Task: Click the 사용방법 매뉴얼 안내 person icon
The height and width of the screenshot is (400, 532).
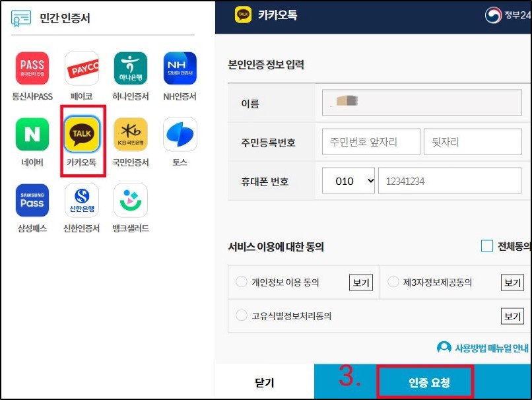Action: 444,347
